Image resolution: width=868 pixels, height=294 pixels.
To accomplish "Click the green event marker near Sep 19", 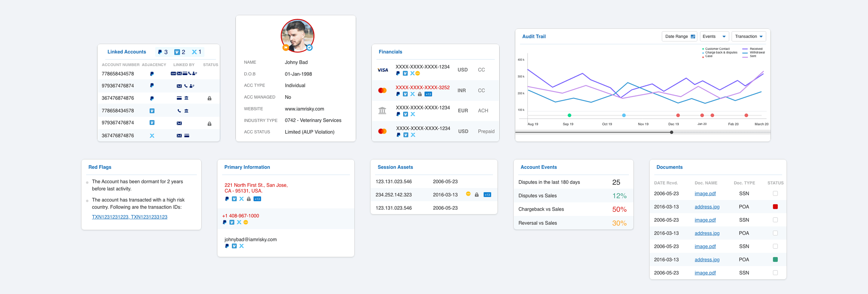I will 569,115.
